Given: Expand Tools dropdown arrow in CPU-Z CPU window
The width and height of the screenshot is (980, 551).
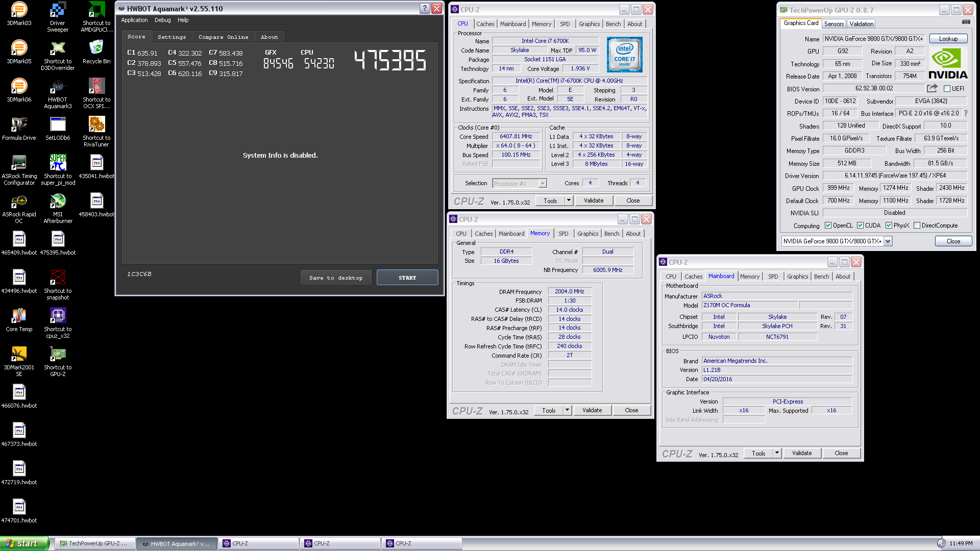Looking at the screenshot, I should [569, 201].
